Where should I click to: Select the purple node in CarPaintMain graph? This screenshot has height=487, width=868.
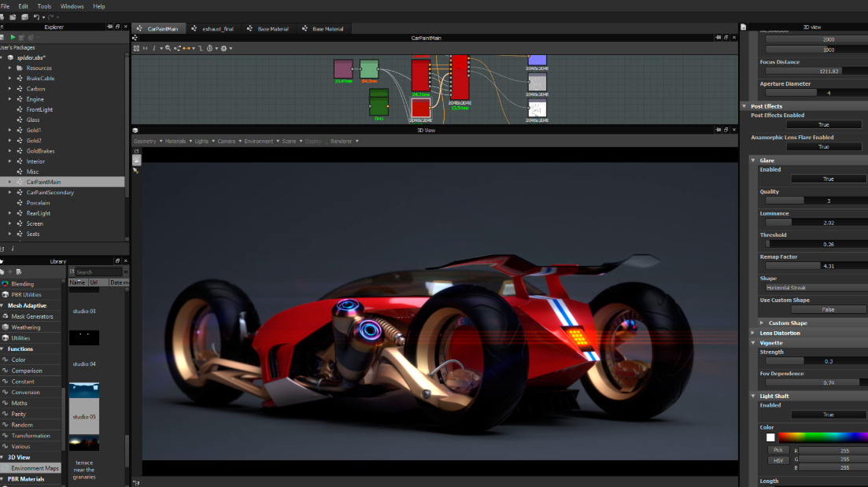(x=343, y=68)
